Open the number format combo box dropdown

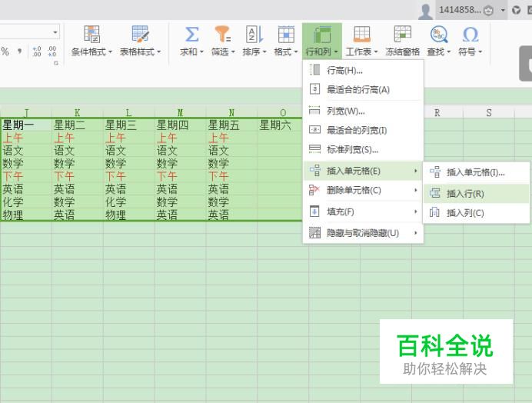tap(55, 32)
